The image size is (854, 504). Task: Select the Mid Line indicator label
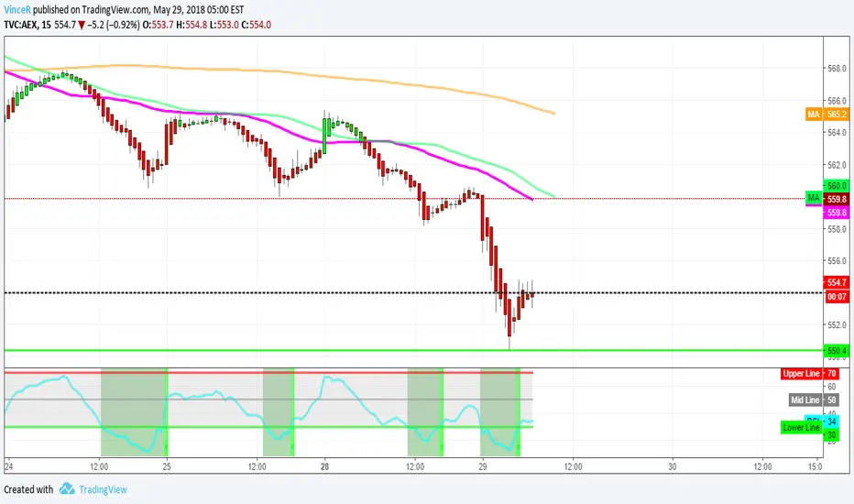(805, 400)
